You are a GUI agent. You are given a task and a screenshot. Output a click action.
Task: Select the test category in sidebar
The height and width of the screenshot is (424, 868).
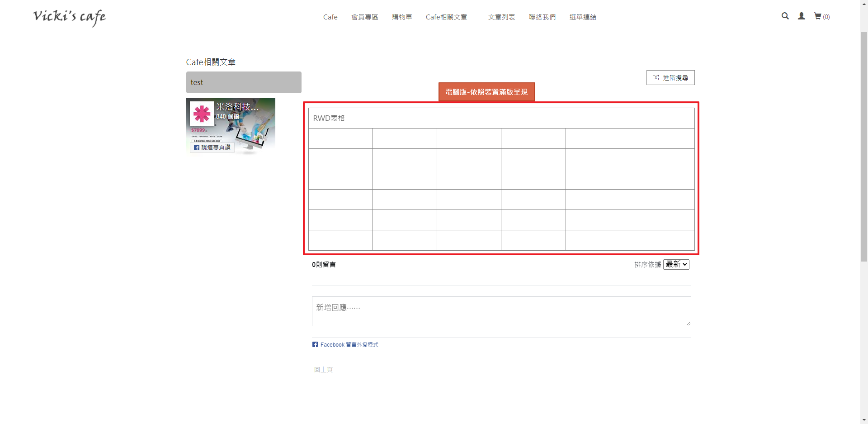pyautogui.click(x=244, y=82)
